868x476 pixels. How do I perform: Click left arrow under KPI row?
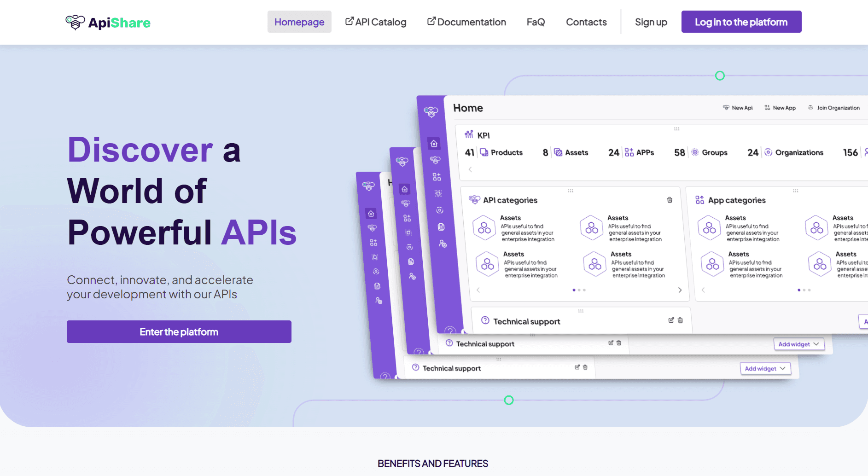[x=470, y=169]
